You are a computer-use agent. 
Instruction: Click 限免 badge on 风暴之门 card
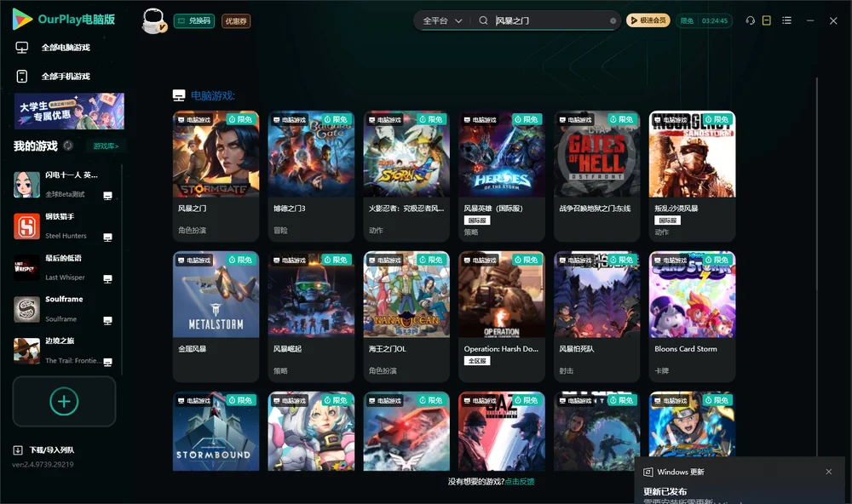(241, 119)
